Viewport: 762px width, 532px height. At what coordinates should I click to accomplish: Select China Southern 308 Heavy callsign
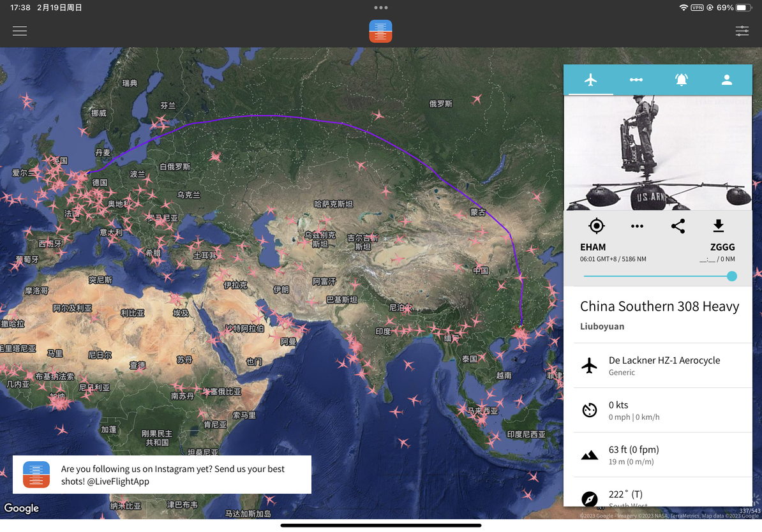coord(659,307)
